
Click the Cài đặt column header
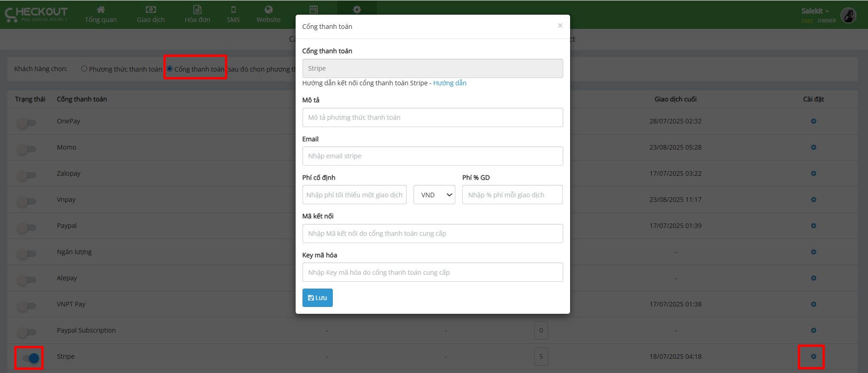pos(813,99)
